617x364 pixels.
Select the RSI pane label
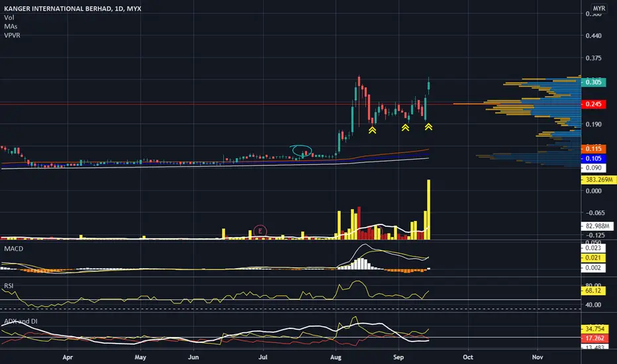tap(9, 286)
